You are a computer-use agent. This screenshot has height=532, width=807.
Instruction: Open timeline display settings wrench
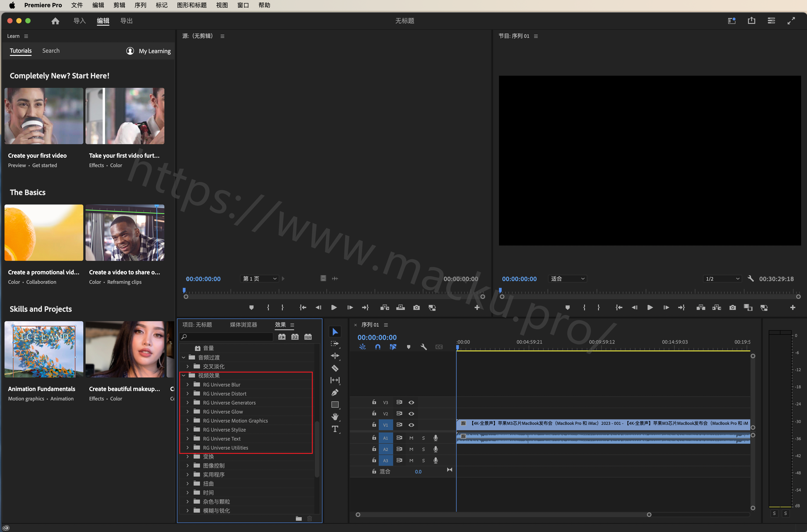423,347
